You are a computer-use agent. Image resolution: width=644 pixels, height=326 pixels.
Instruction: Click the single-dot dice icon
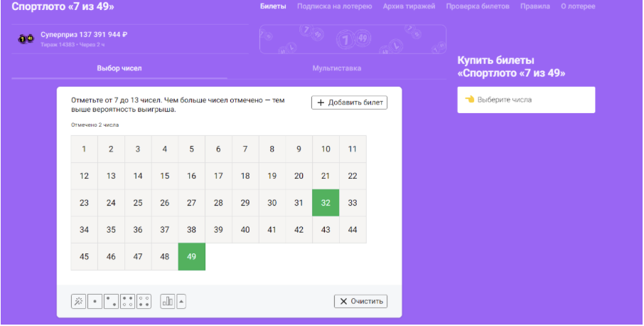pos(95,302)
